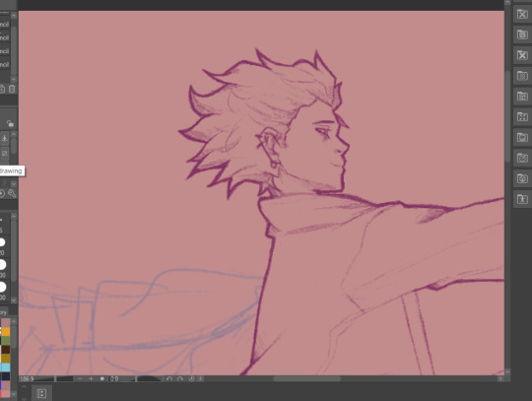Viewport: 532px width, 401px height.
Task: Zoom out using the minus button
Action: tap(80, 378)
